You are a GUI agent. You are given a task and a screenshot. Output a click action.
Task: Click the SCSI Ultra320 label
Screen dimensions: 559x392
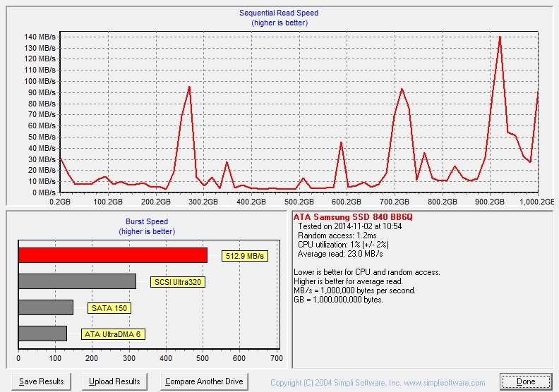[x=178, y=282]
